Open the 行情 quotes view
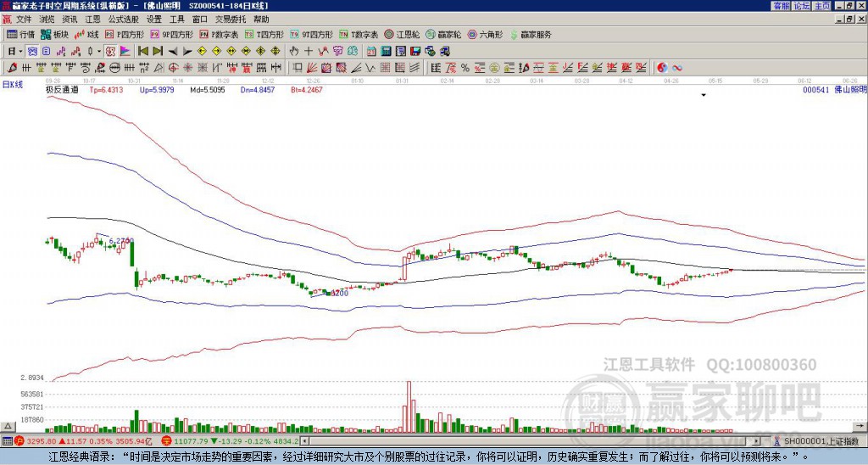Image resolution: width=868 pixels, height=465 pixels. [x=21, y=34]
